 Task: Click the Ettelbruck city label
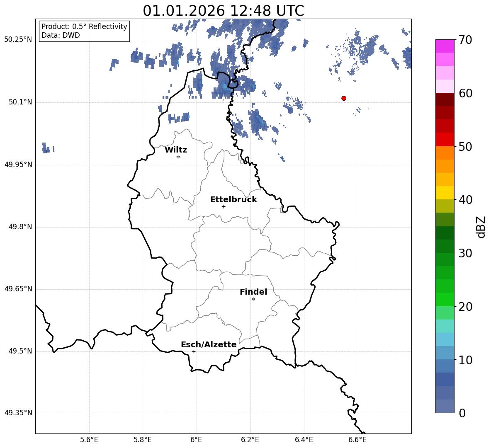click(233, 200)
